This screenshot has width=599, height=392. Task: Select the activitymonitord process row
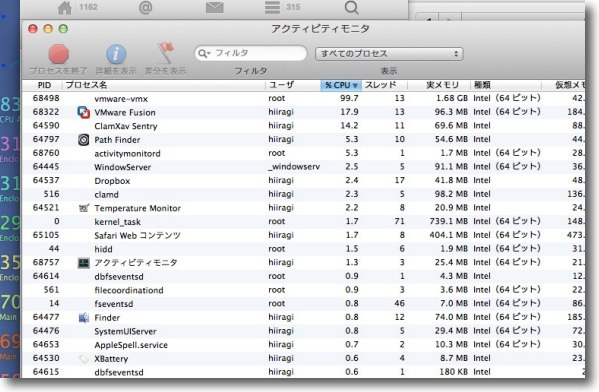(303, 153)
